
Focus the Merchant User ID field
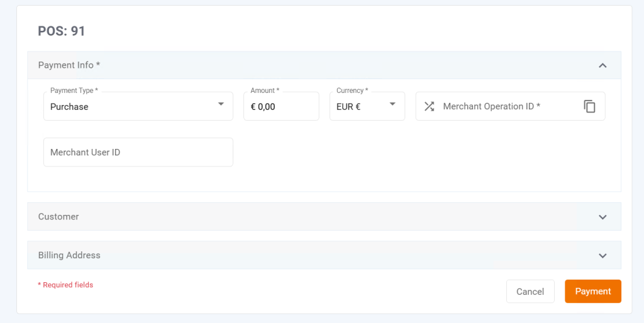point(138,152)
